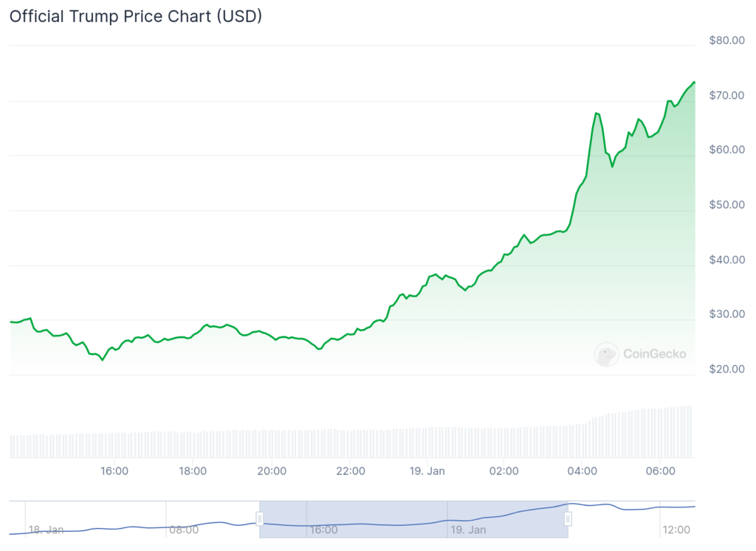This screenshot has width=756, height=551.
Task: Click the 08:00 label in navigator
Action: (x=183, y=530)
